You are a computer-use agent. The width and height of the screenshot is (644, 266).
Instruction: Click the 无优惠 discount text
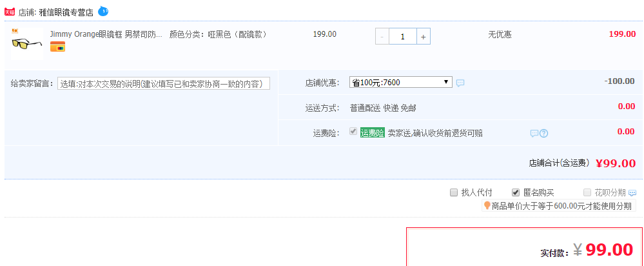pyautogui.click(x=500, y=35)
